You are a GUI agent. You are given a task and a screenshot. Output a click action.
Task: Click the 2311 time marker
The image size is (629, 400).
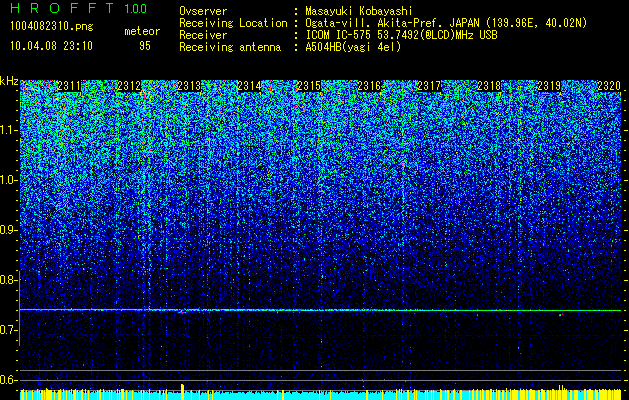(x=69, y=86)
